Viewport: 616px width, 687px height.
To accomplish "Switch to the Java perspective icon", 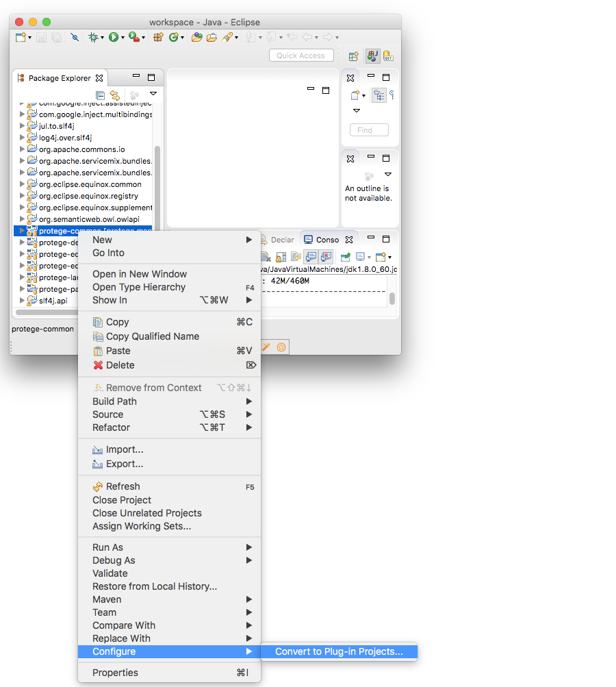I will point(372,56).
